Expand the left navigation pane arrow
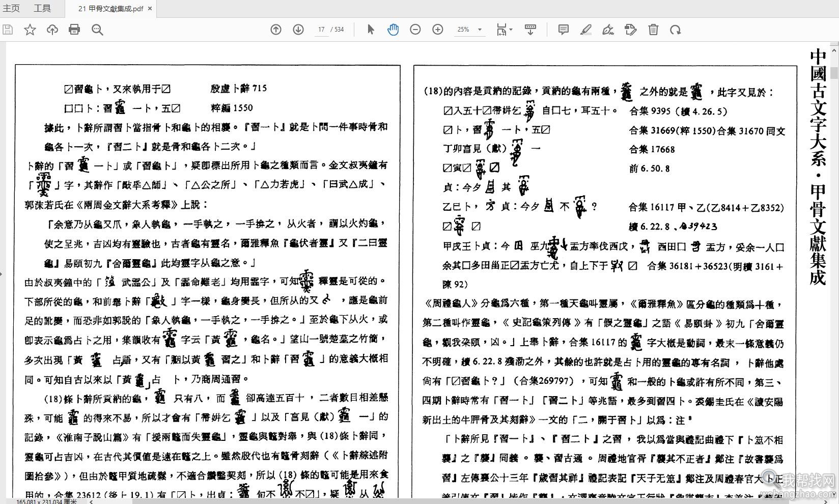This screenshot has height=504, width=839. click(2, 274)
